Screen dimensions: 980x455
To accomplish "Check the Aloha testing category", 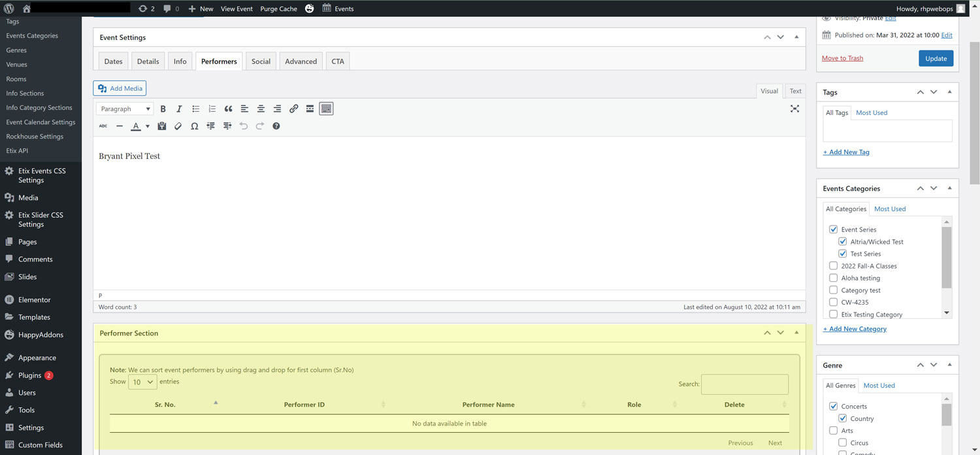I will [833, 278].
